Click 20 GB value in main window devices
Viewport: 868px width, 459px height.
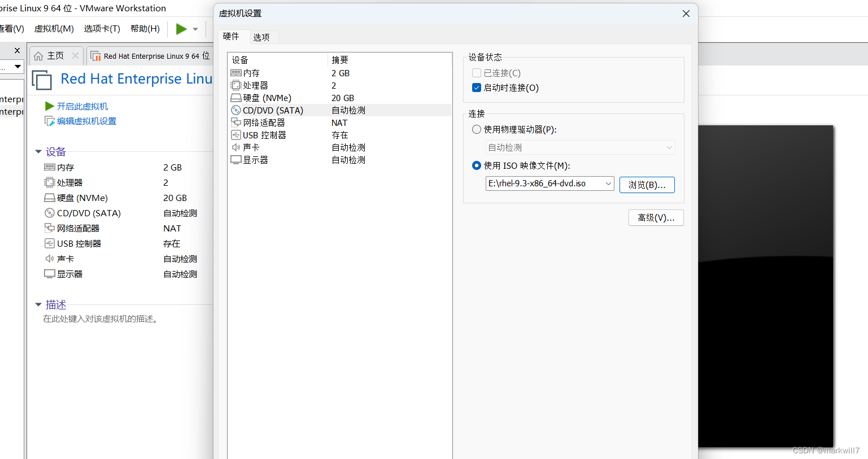175,198
